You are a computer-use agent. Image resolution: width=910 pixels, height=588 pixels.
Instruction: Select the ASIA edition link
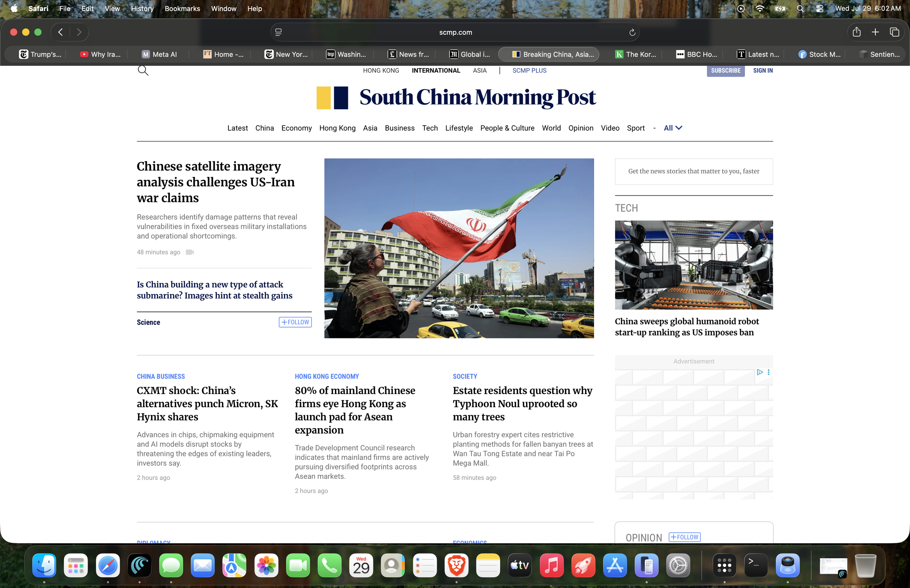[x=480, y=71]
